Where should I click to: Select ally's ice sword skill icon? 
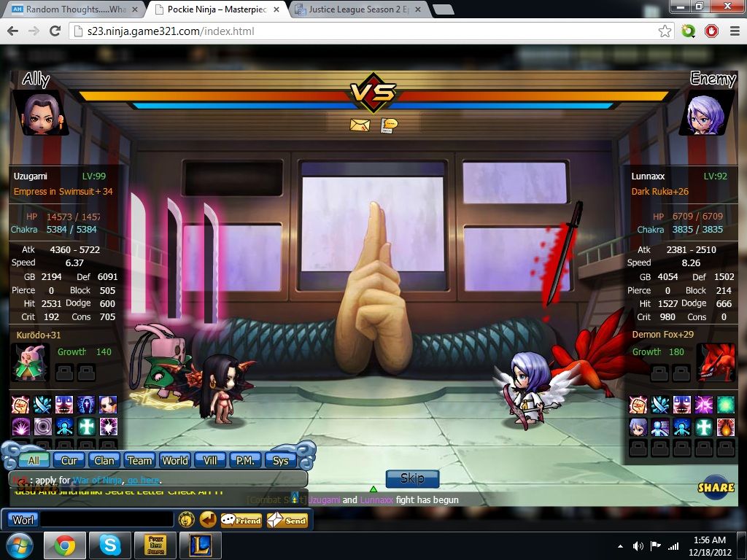click(42, 405)
